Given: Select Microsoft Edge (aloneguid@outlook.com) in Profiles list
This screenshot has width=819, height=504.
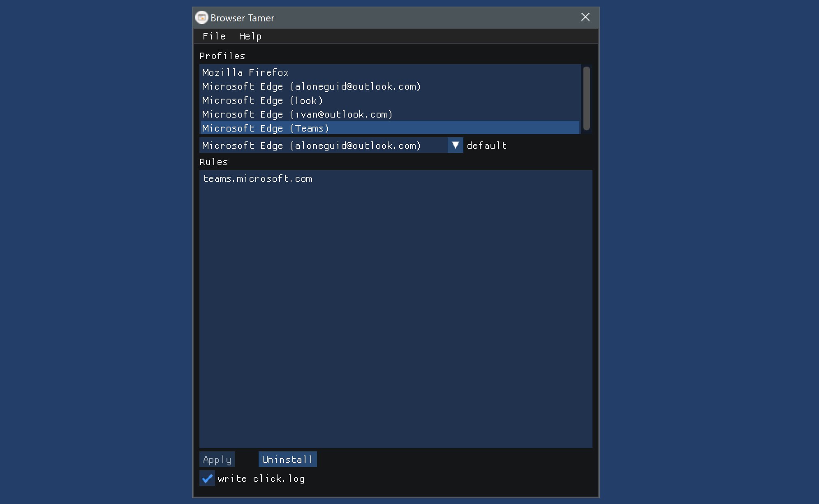Looking at the screenshot, I should [x=390, y=86].
